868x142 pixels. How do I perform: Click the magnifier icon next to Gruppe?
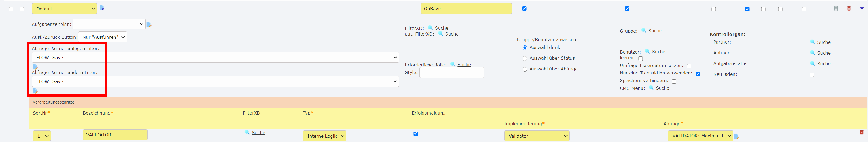coord(643,31)
